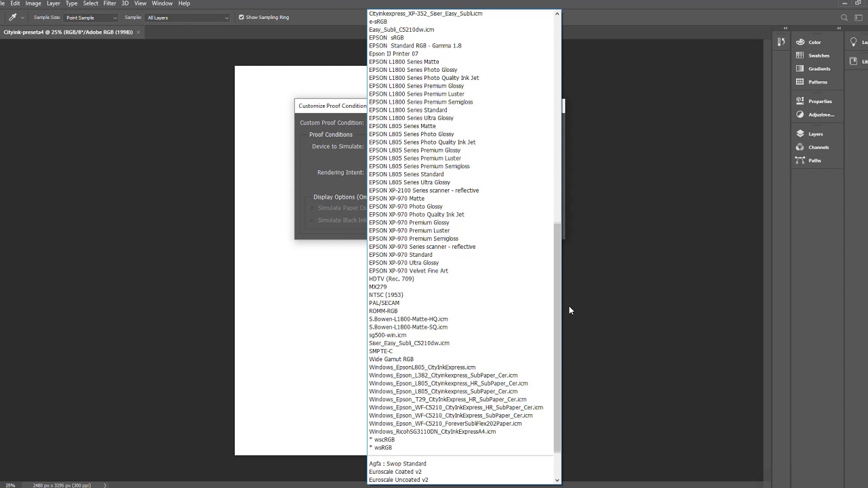Open the Sample Size dropdown
The width and height of the screenshot is (868, 488).
pyautogui.click(x=91, y=18)
